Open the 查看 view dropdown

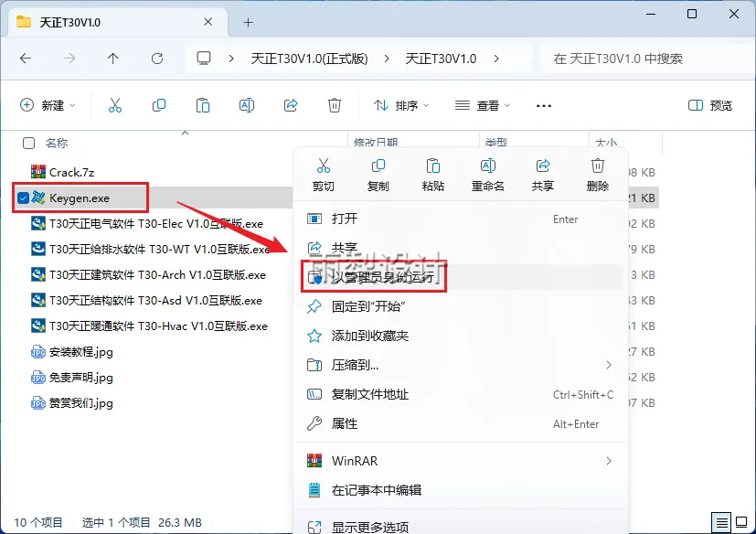pyautogui.click(x=482, y=105)
